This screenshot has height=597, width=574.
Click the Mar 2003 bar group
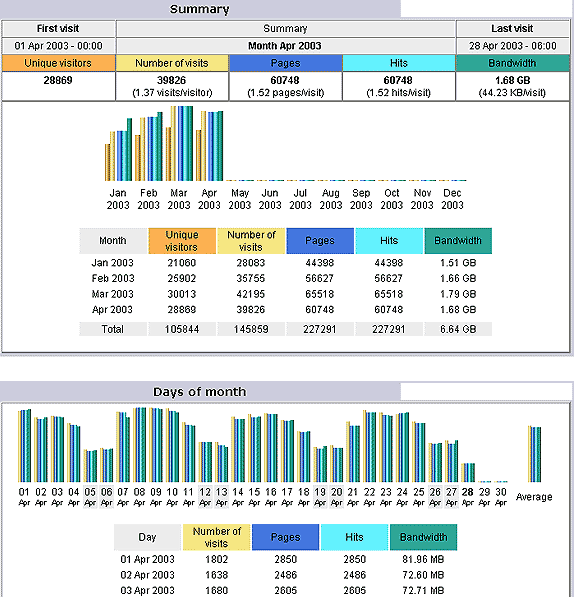coord(179,144)
